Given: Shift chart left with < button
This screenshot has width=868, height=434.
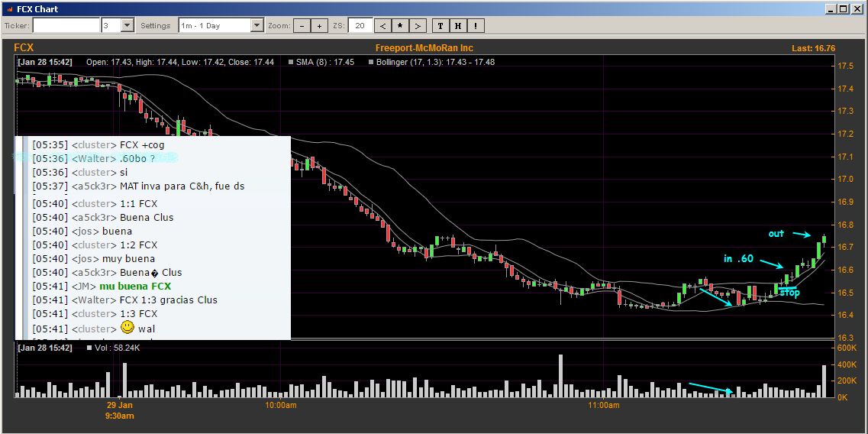Looking at the screenshot, I should click(x=382, y=25).
